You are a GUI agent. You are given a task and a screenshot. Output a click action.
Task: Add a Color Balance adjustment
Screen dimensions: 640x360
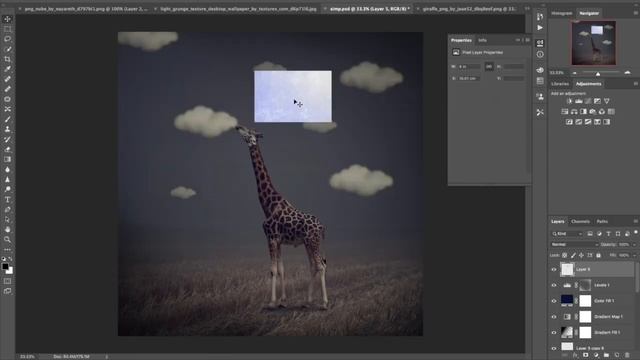coord(574,111)
